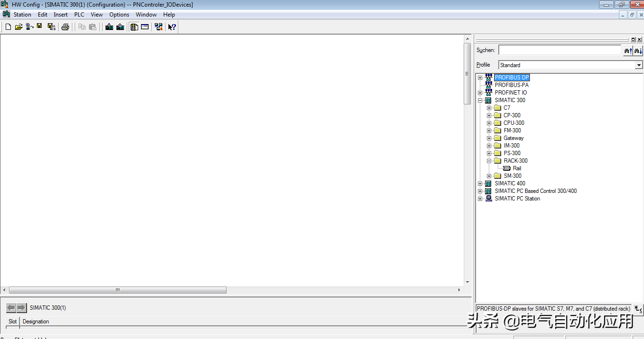The width and height of the screenshot is (644, 339).
Task: Click the search downward binoculars button
Action: [x=638, y=51]
